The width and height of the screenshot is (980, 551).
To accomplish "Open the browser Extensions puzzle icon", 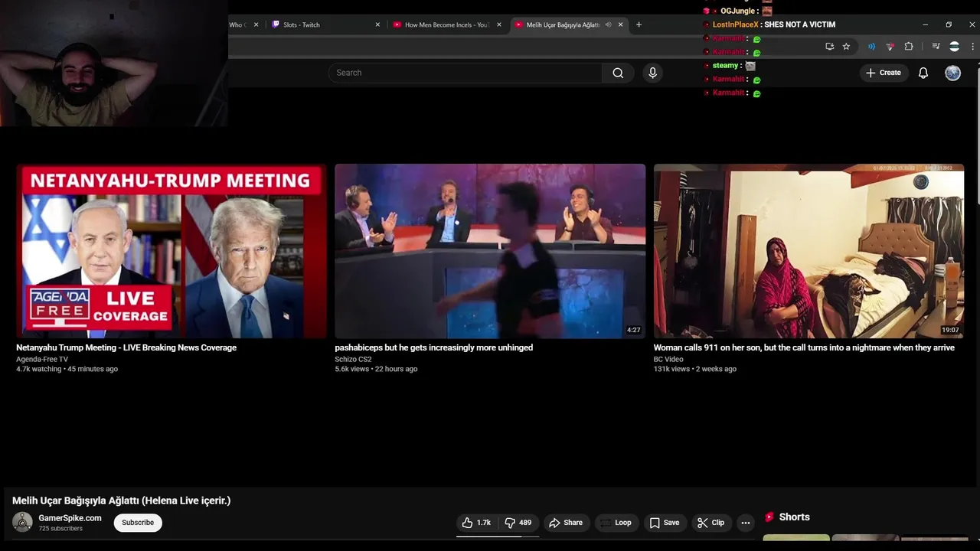I will [909, 47].
